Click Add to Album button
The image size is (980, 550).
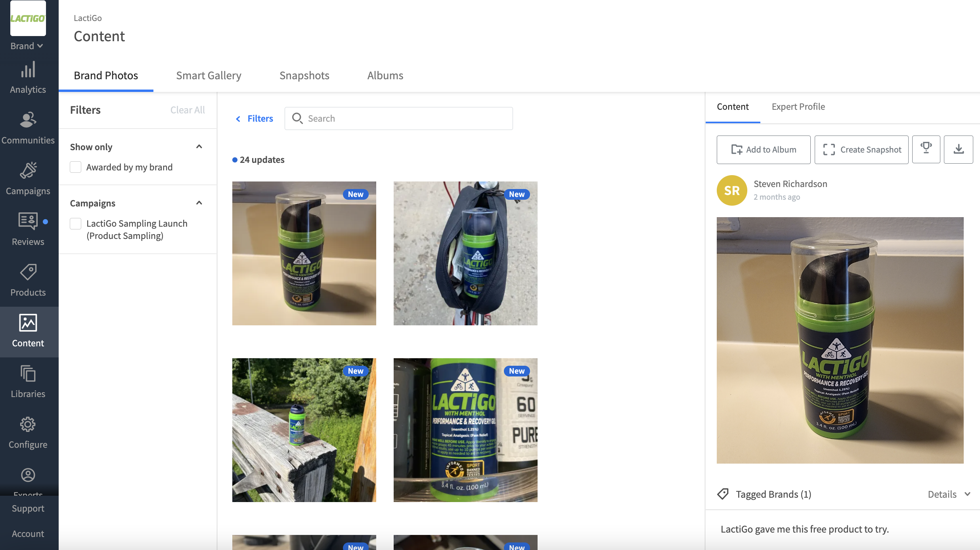click(764, 149)
